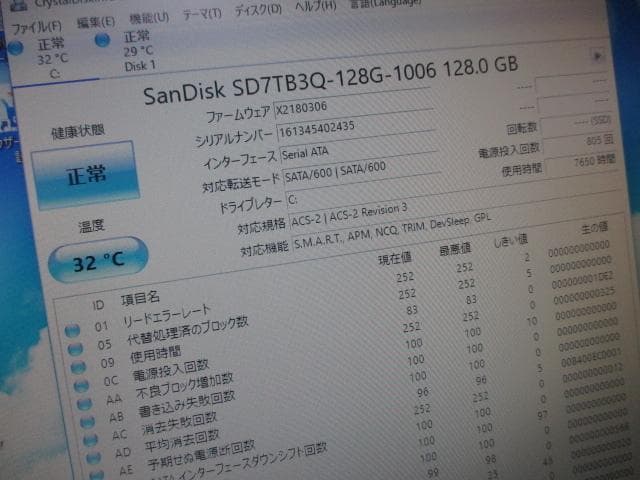Click the 現在値 column header
The width and height of the screenshot is (640, 480).
coord(395,259)
